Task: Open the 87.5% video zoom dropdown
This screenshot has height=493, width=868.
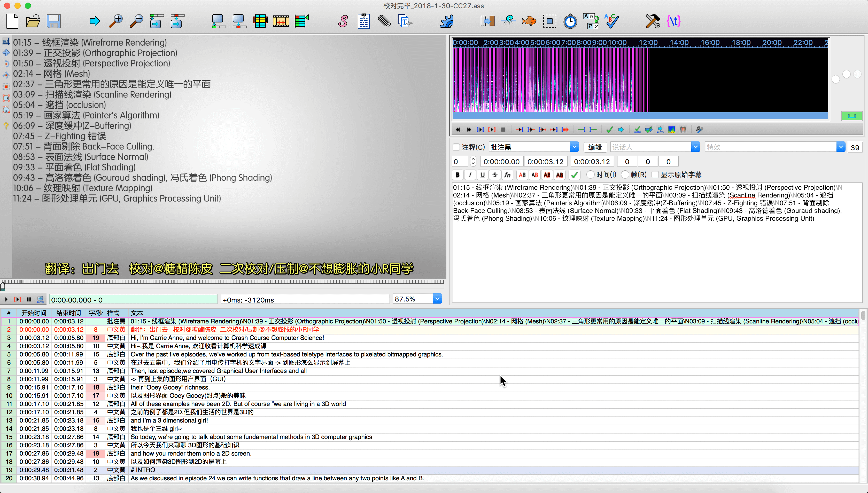Action: tap(437, 299)
